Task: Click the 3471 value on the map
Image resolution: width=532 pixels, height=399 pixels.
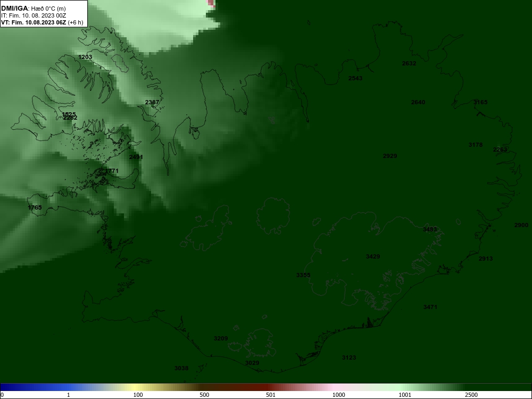Action: [430, 307]
